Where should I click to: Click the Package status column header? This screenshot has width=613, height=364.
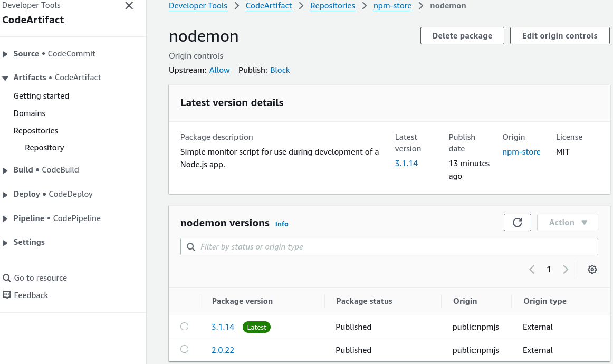click(x=364, y=301)
